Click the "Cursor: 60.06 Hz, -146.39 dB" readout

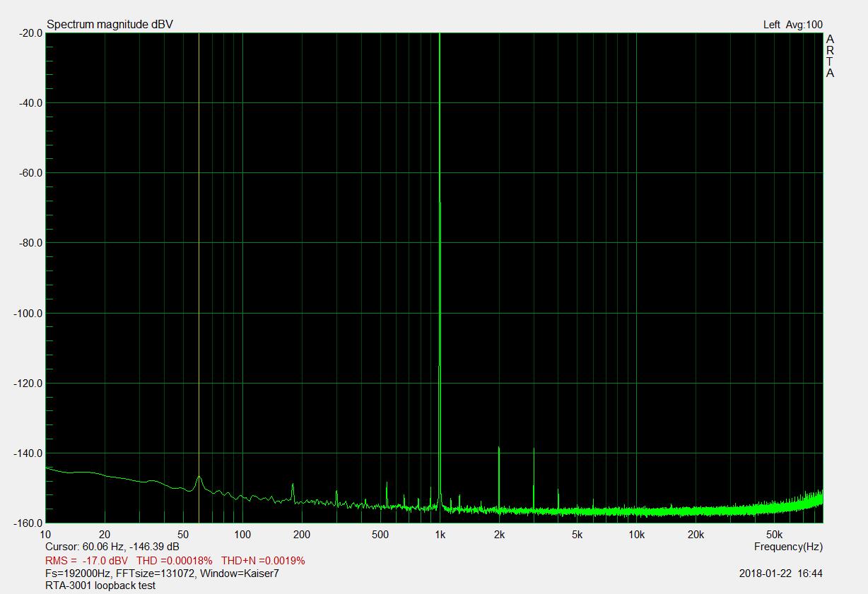[x=112, y=547]
